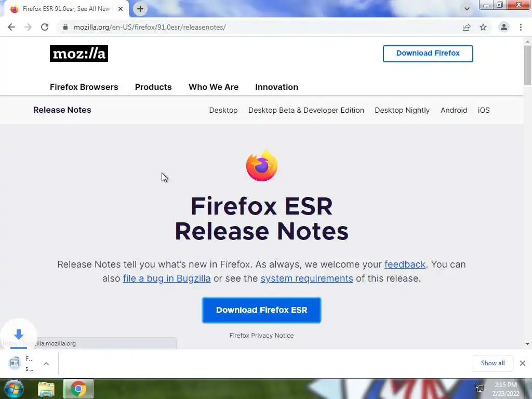
Task: Click Show all downloads button
Action: [x=493, y=363]
